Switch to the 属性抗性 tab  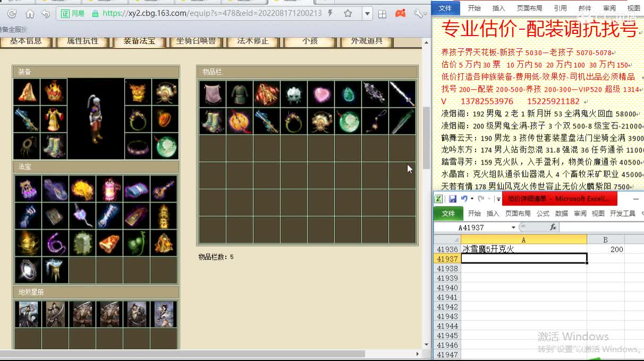click(82, 41)
